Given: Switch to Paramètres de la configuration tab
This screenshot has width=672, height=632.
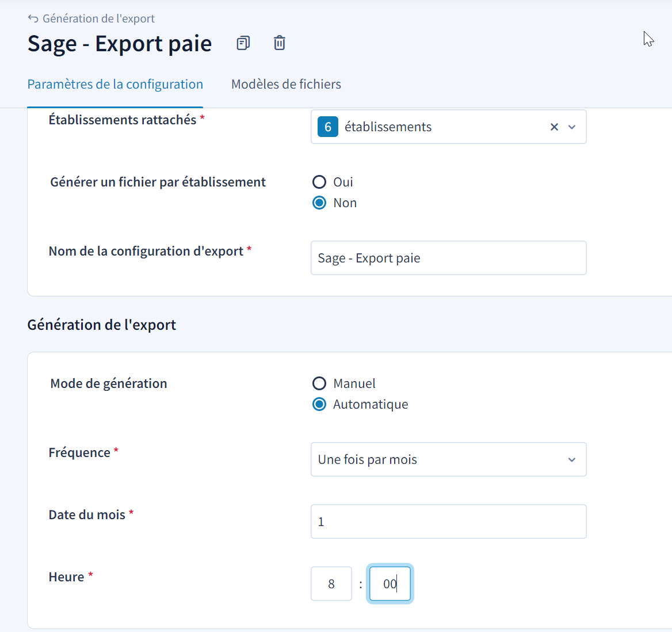Looking at the screenshot, I should 115,84.
